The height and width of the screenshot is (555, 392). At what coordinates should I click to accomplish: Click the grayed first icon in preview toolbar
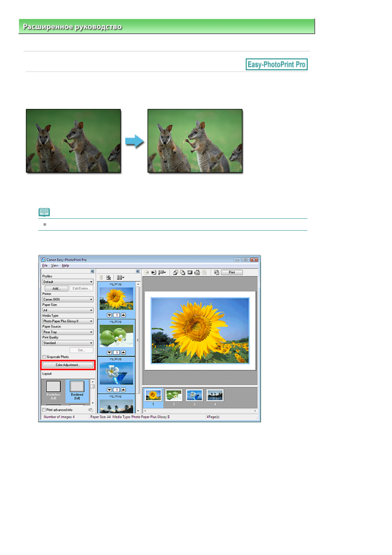point(146,272)
